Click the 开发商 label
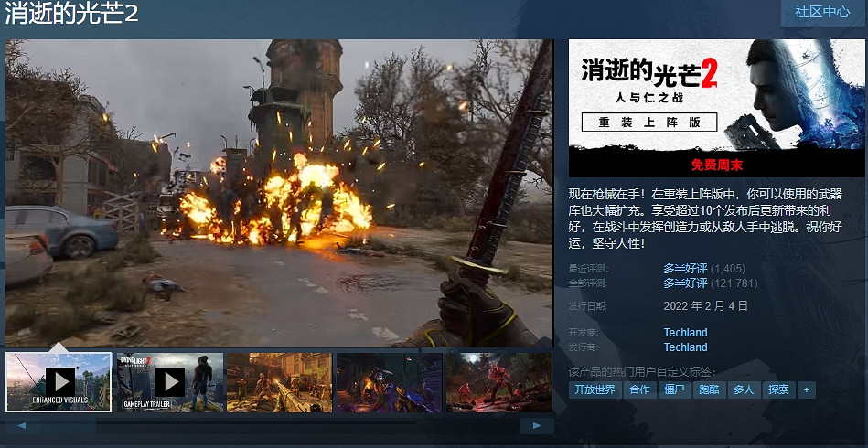Screen dimensions: 868x448 (584, 333)
